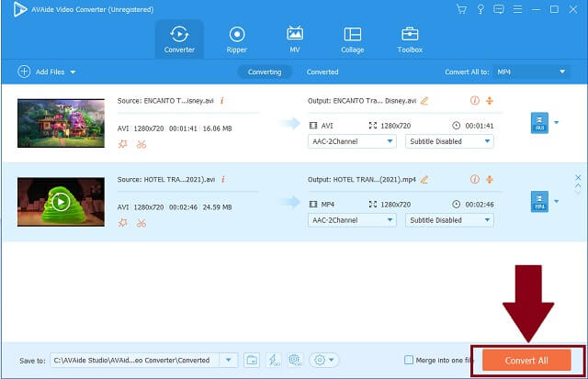Screen dimensions: 588x379
Task: Open AAC-2Channel audio dropdown for ENCANTO
Action: 351,141
